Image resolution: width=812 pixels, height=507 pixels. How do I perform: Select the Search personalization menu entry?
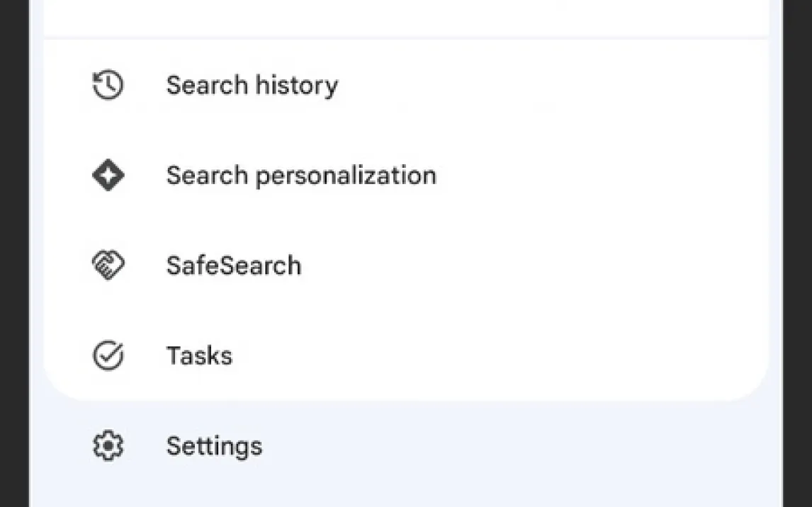coord(300,176)
